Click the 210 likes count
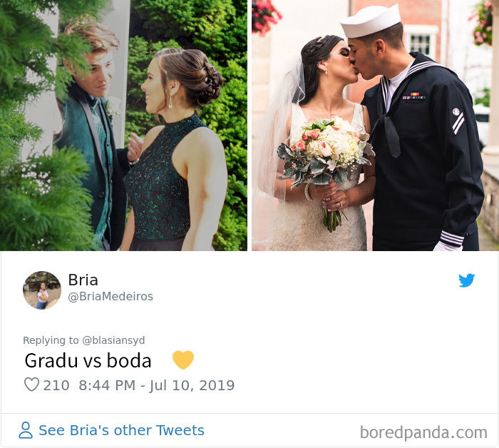 tap(56, 385)
